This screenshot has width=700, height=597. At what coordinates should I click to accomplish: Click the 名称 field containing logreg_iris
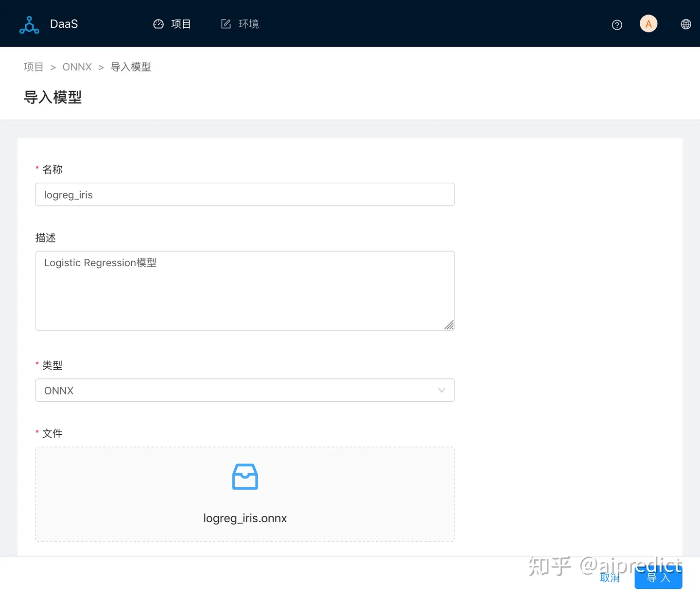[x=245, y=194]
